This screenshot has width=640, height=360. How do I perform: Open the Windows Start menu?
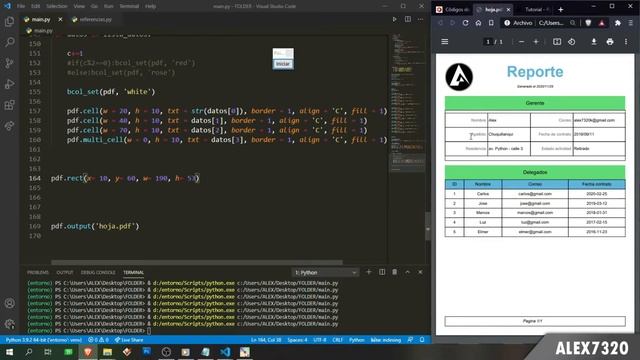tap(9, 352)
